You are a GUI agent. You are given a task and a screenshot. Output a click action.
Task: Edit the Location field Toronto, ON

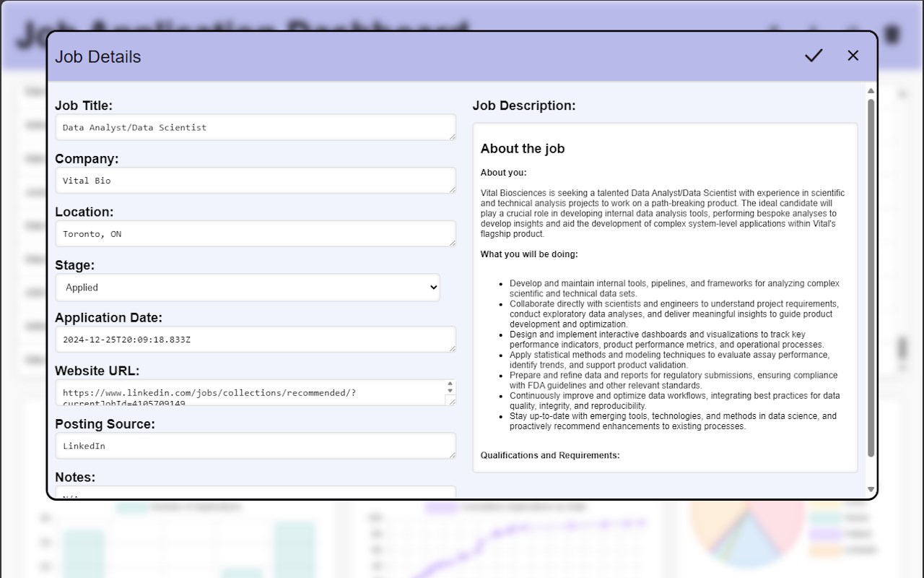[x=256, y=234]
